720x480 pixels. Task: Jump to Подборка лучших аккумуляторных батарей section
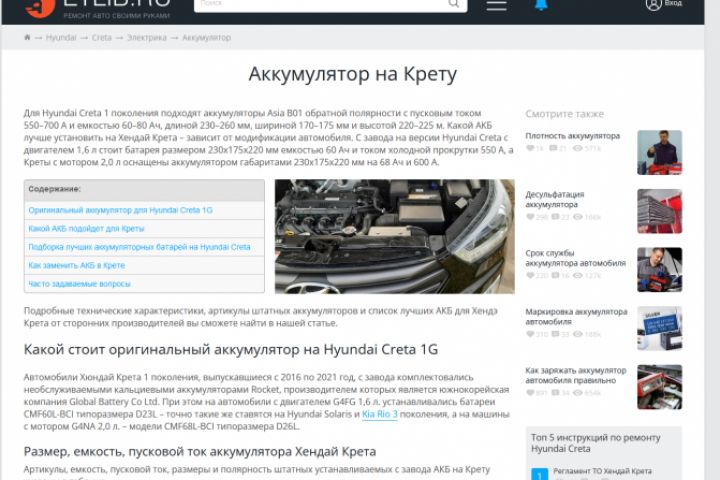tap(140, 247)
